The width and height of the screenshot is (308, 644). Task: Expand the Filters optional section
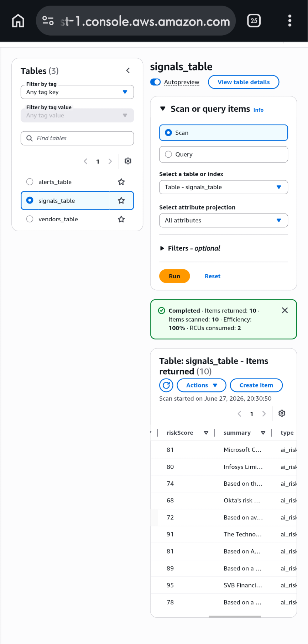(190, 248)
